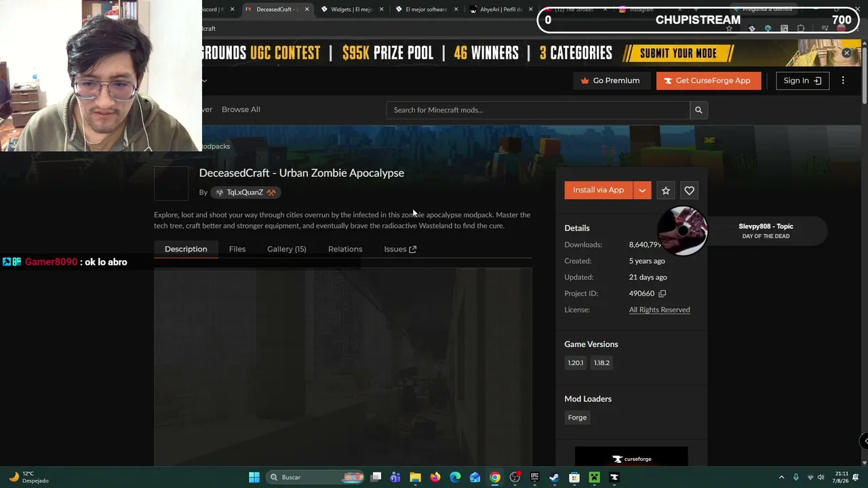The width and height of the screenshot is (868, 488).
Task: Expand the Install via App dropdown arrow
Action: (642, 190)
